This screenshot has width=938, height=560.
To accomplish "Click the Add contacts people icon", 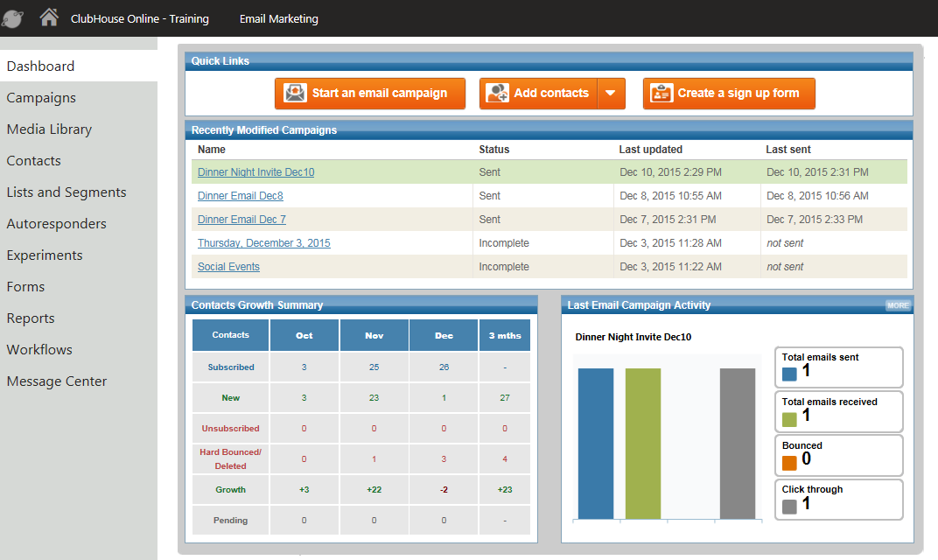I will pos(498,94).
